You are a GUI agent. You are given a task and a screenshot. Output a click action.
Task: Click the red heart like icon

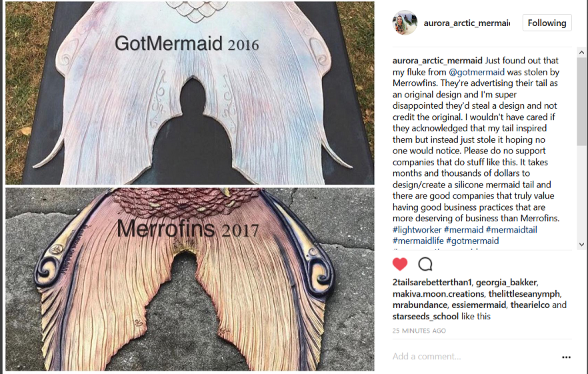[400, 264]
